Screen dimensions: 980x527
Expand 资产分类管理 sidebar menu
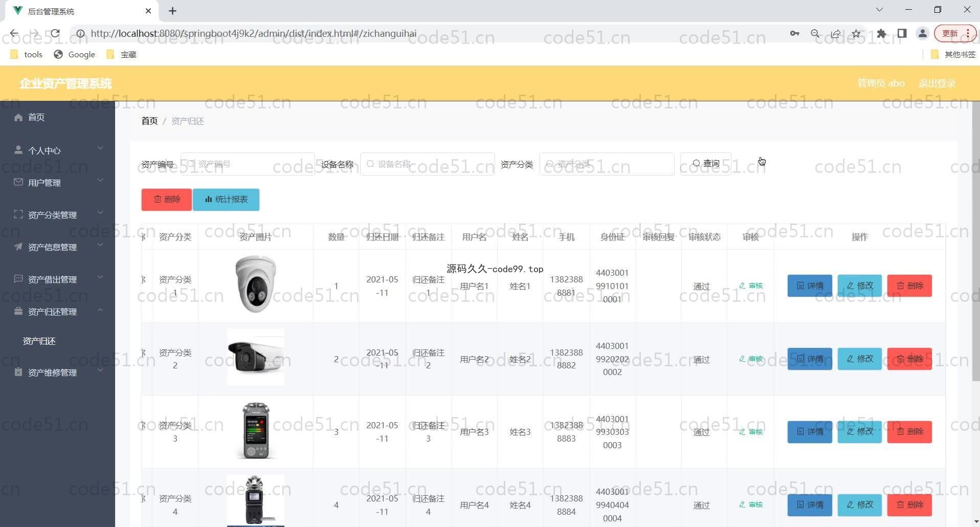pyautogui.click(x=57, y=214)
